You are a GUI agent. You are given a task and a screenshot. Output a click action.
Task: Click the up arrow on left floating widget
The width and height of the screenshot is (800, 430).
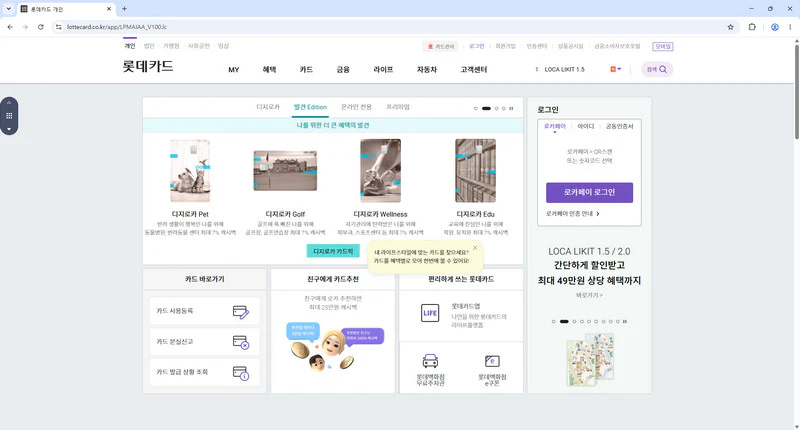pos(9,103)
